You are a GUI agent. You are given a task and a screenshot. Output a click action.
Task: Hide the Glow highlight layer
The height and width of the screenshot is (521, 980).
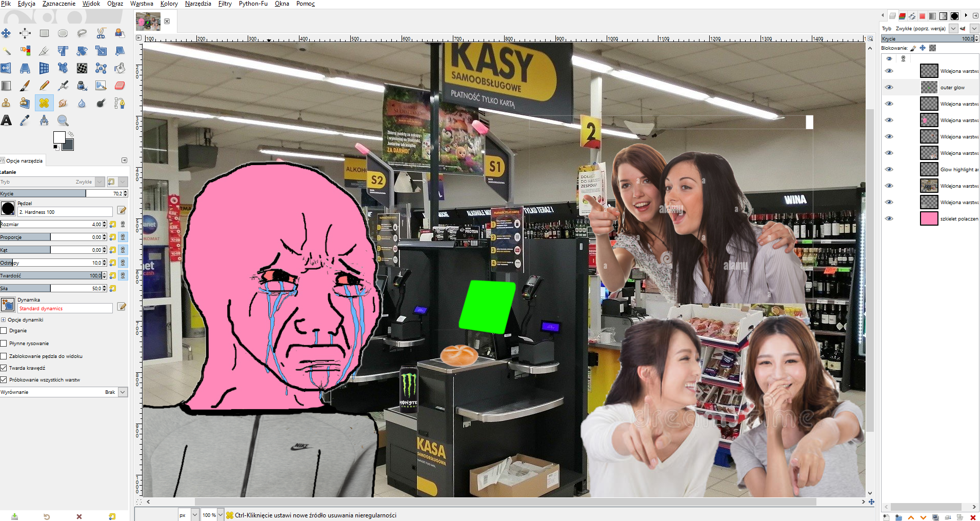889,169
